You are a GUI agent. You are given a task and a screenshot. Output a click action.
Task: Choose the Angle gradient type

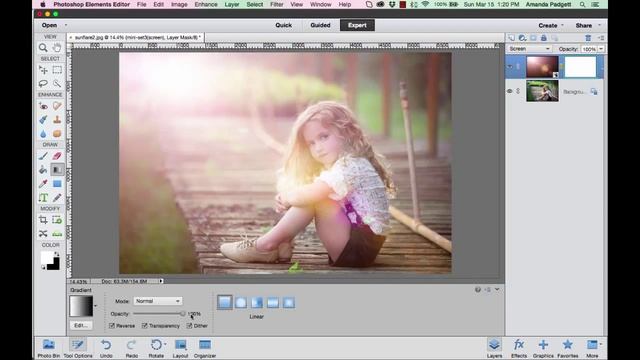pos(257,302)
